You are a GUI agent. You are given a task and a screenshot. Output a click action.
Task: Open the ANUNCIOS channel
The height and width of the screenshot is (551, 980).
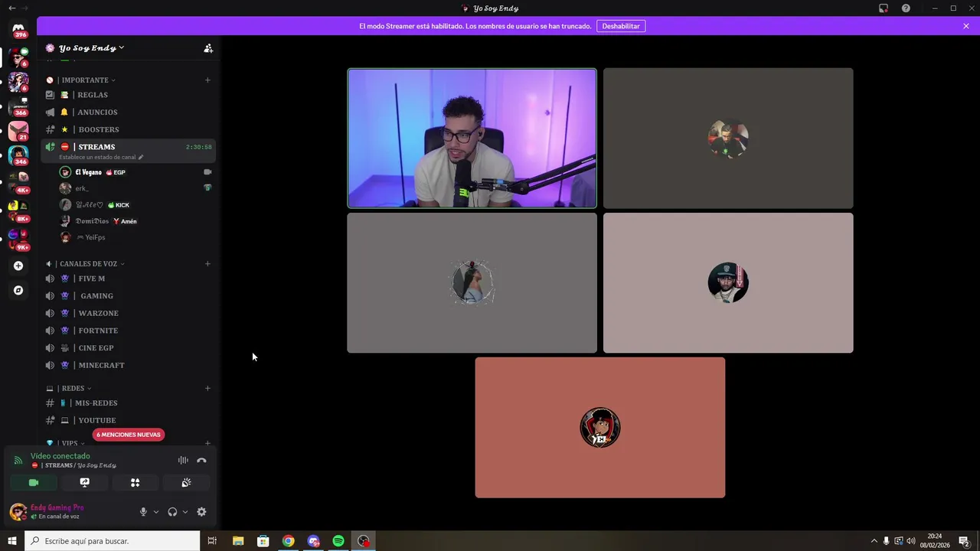(128, 112)
